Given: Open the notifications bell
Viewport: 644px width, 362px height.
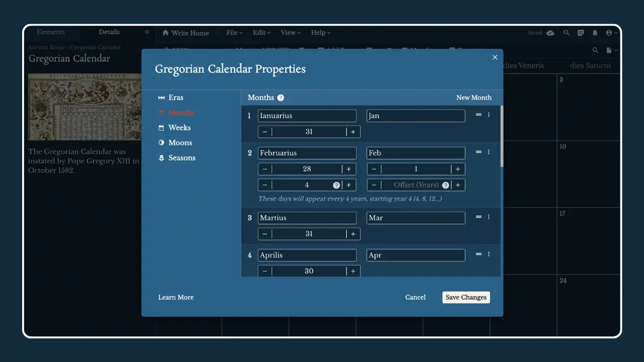Looking at the screenshot, I should (x=595, y=33).
